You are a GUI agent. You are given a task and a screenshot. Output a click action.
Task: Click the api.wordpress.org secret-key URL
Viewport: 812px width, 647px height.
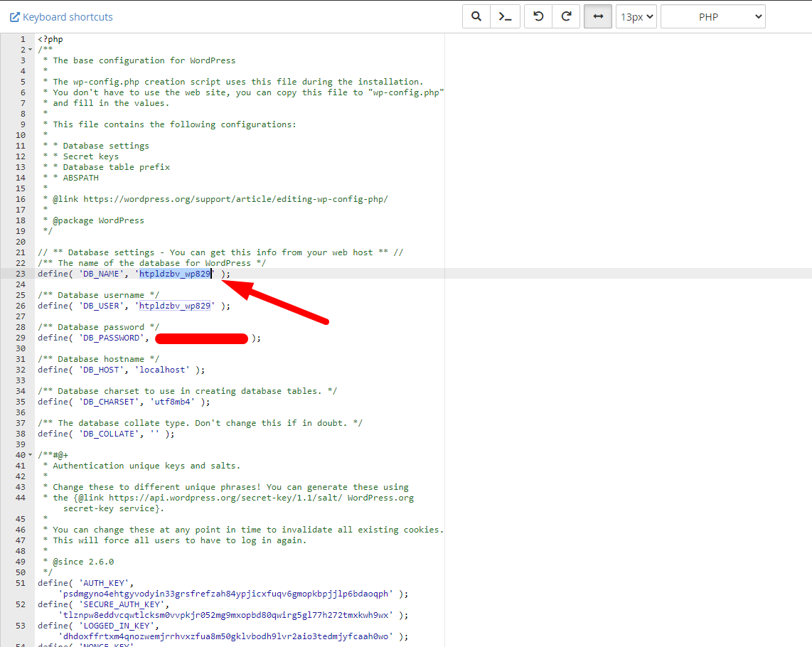[x=225, y=498]
